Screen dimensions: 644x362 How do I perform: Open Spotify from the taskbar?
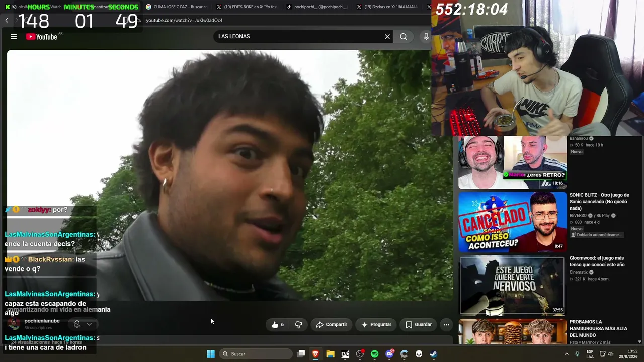click(374, 354)
